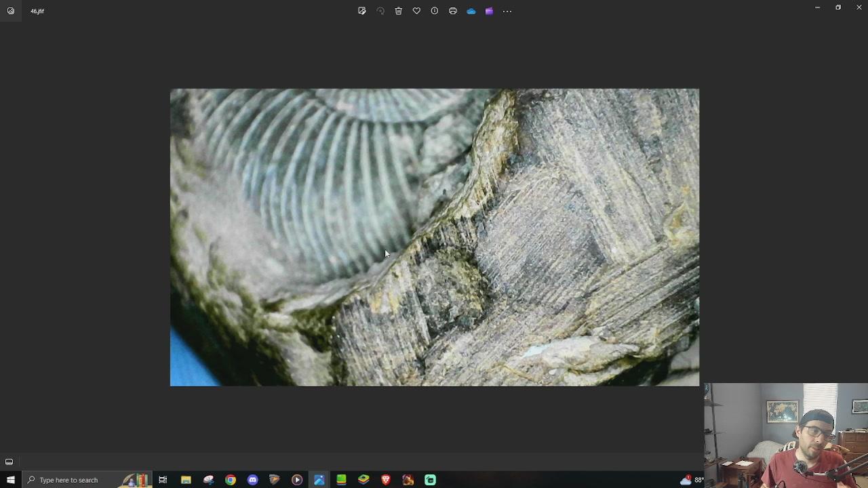The height and width of the screenshot is (488, 868).
Task: Delete the photo with the trash icon
Action: pos(399,11)
